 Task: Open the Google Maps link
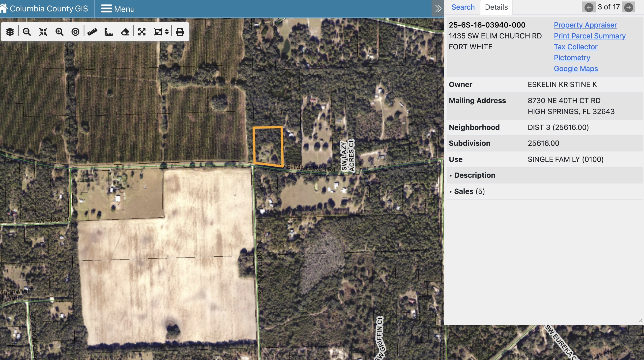point(576,68)
